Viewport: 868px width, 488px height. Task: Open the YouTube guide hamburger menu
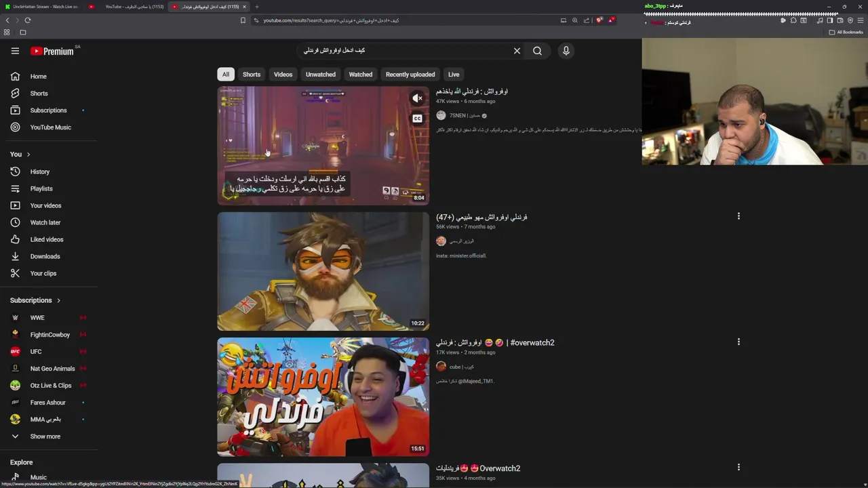click(x=15, y=51)
